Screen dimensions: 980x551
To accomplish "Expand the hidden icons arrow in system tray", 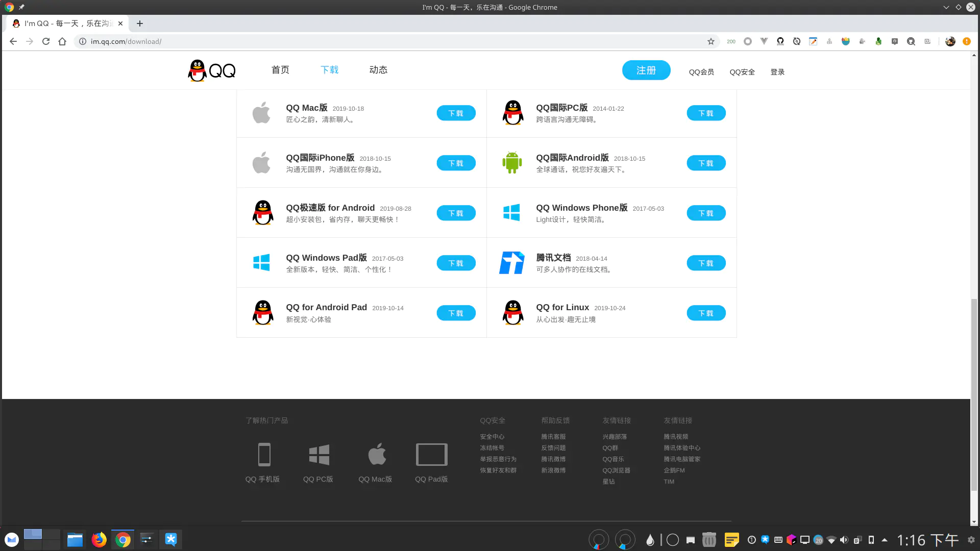I will point(885,539).
